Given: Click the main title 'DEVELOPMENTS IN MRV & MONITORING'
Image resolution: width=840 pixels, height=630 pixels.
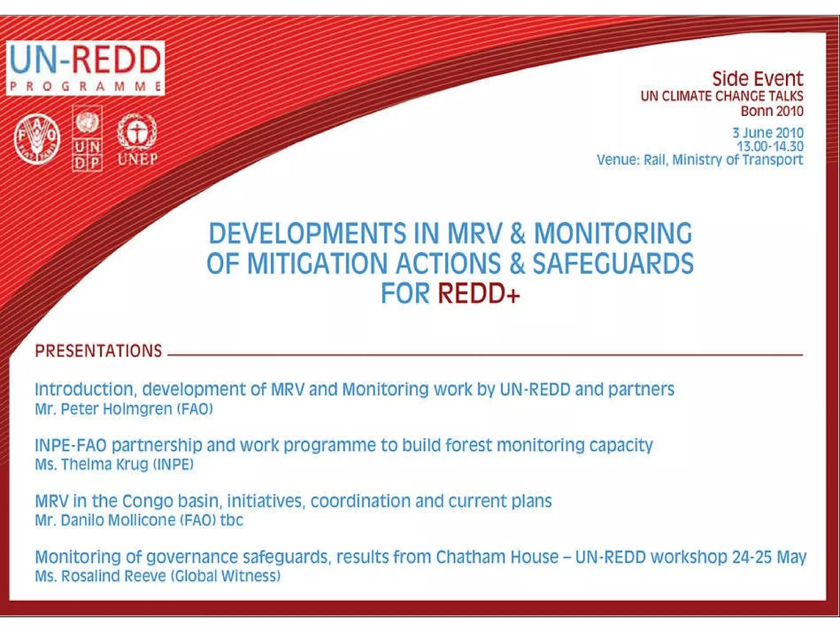Looking at the screenshot, I should click(x=450, y=233).
